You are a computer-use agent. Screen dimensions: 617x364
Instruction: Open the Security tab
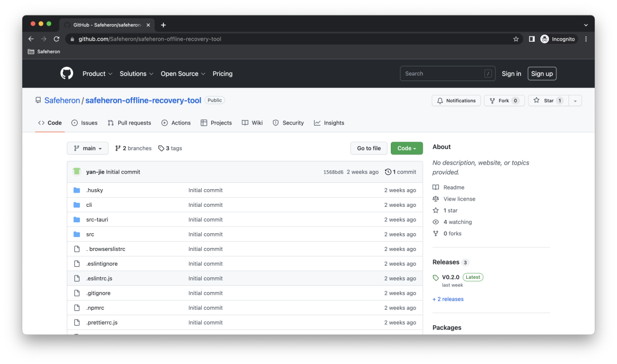(288, 123)
